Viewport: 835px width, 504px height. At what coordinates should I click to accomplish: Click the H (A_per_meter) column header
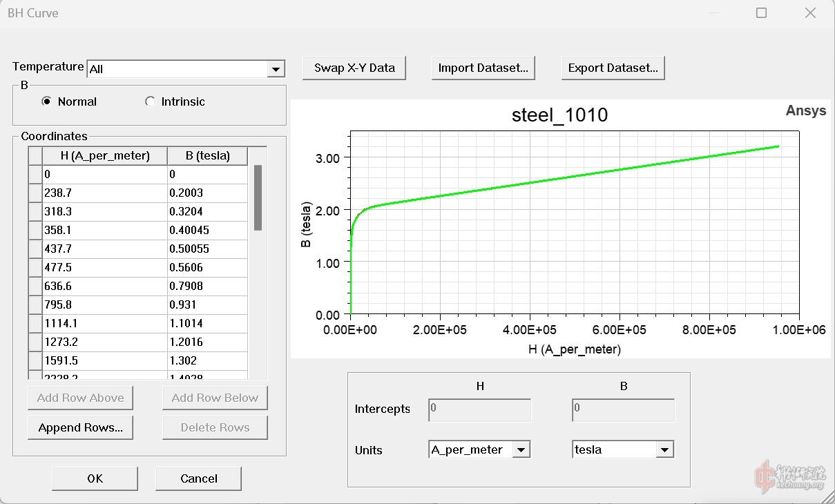(x=105, y=155)
